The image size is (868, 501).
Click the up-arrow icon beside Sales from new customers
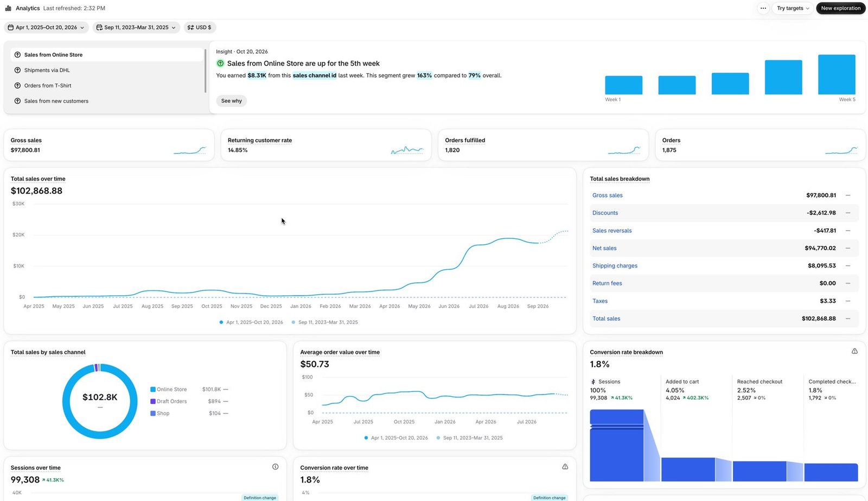17,101
